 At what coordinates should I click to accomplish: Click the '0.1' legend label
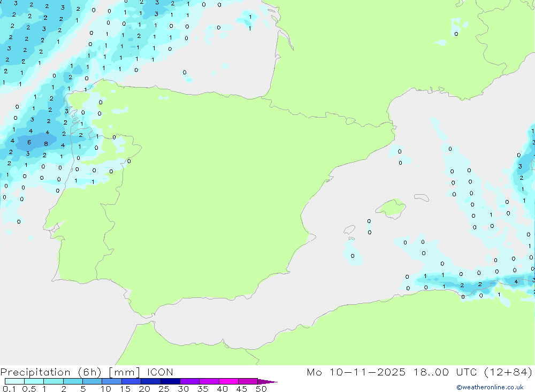click(9, 389)
